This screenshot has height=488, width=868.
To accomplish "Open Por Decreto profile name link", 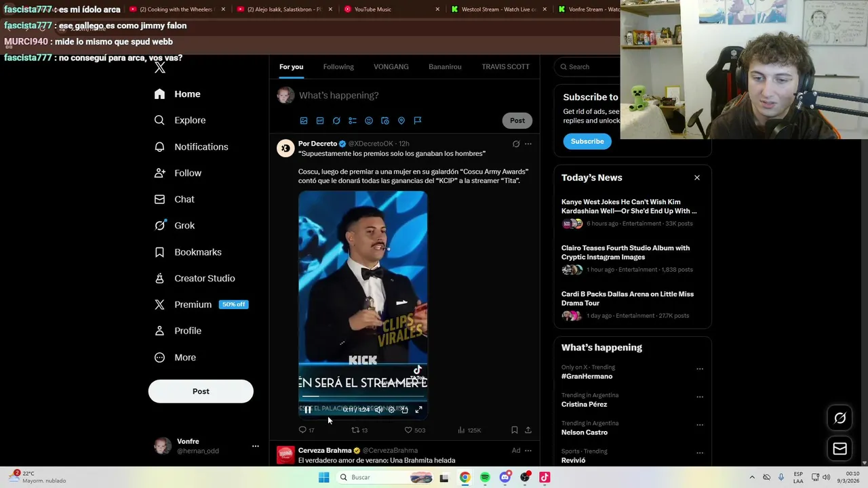I will tap(317, 144).
